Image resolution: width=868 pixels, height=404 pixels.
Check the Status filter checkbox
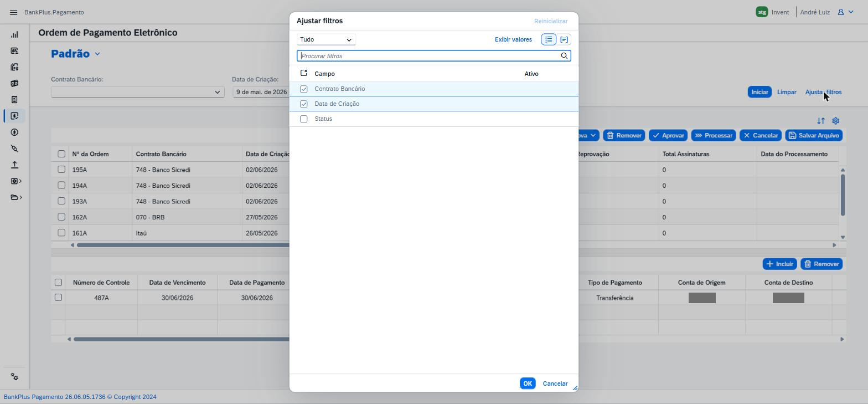pos(303,119)
